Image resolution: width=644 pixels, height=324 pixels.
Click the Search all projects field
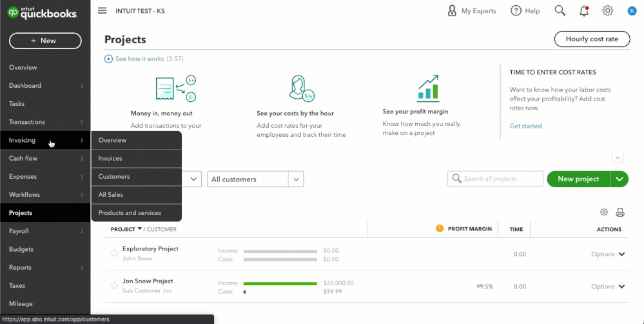tap(495, 179)
